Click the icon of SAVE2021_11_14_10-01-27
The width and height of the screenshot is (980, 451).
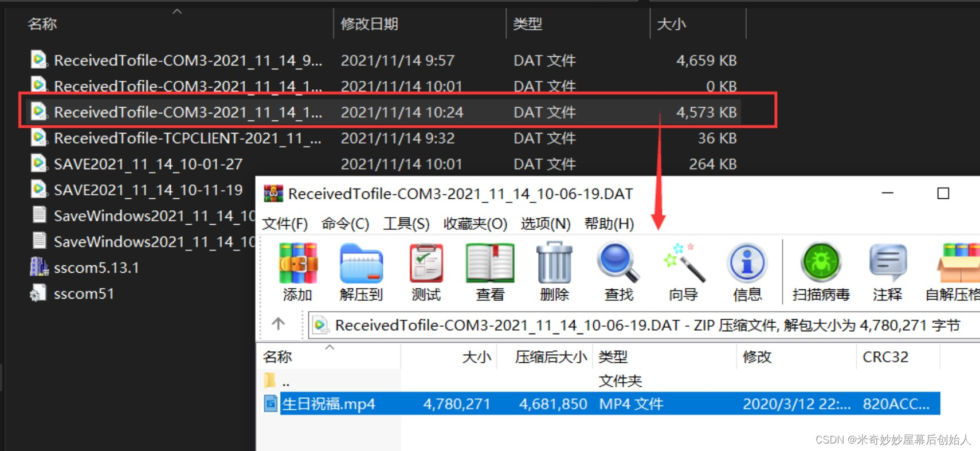(x=39, y=163)
